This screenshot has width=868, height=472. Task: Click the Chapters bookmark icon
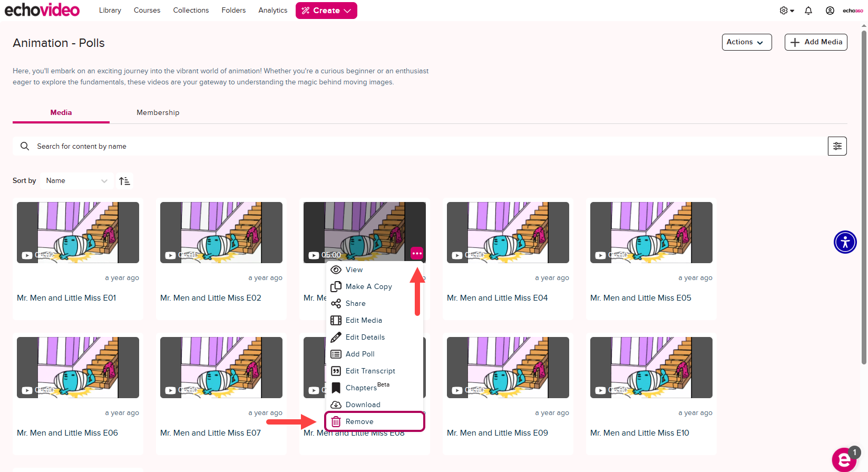point(336,388)
